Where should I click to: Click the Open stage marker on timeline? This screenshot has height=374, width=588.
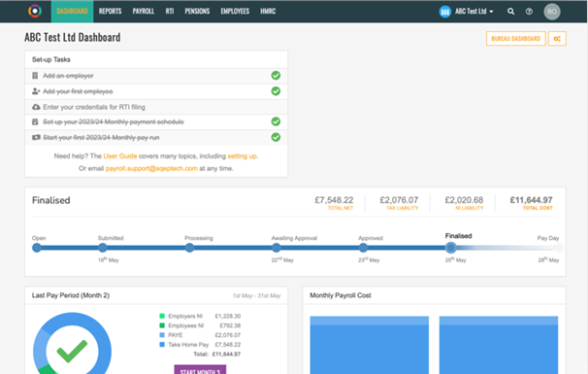[x=37, y=248]
